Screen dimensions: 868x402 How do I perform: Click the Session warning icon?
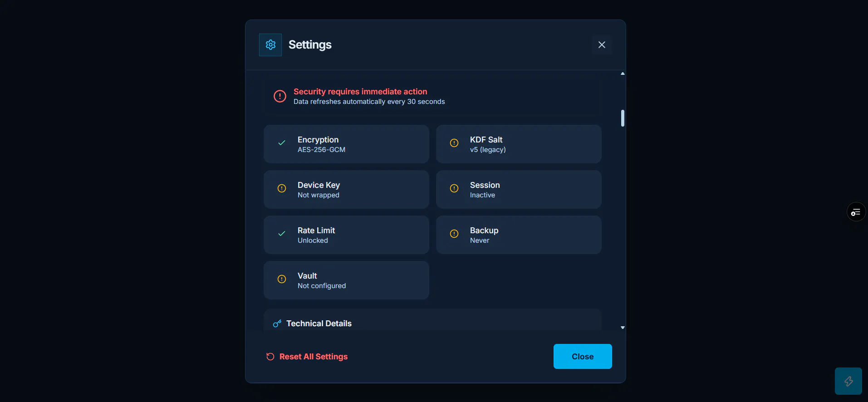(454, 188)
